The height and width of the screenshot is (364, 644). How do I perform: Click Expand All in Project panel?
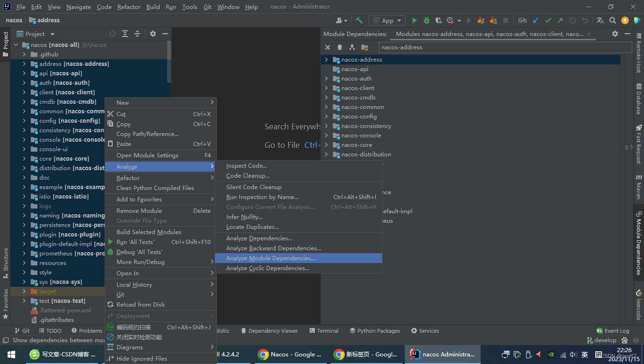125,34
